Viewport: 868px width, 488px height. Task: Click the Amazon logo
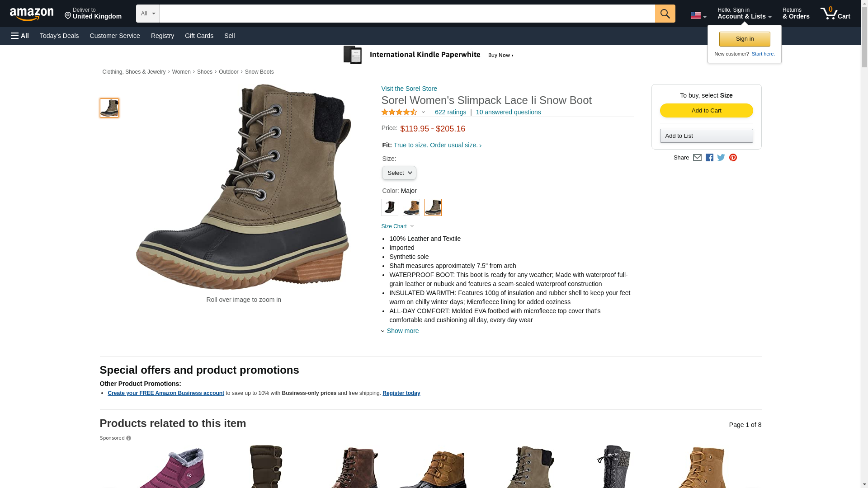pos(32,14)
